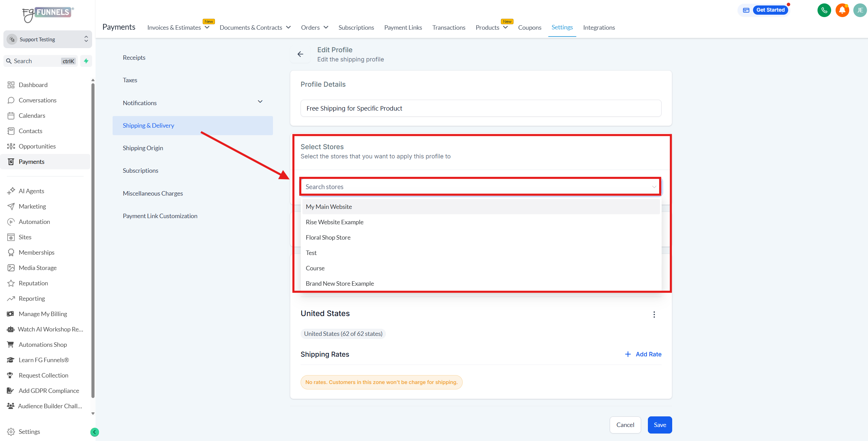Open the United States three-dot menu
Viewport: 868px width, 441px height.
(654, 314)
